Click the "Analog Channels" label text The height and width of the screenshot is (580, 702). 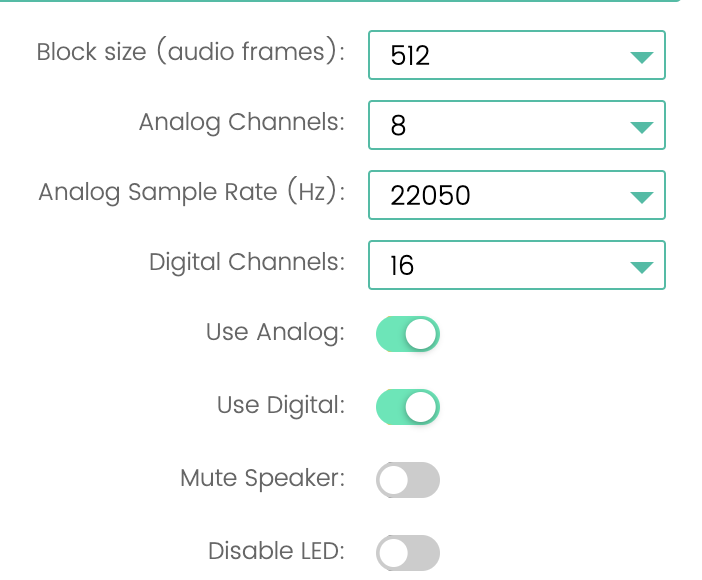(x=241, y=122)
